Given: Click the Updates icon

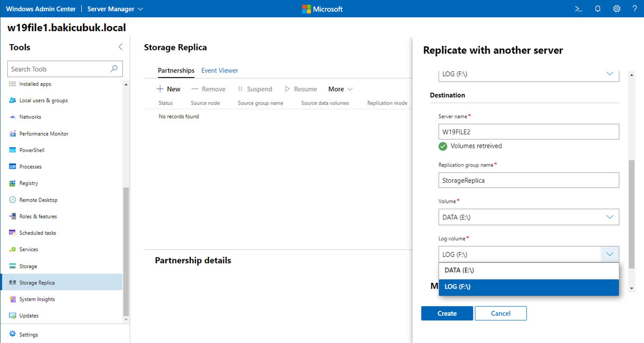Looking at the screenshot, I should (x=12, y=316).
